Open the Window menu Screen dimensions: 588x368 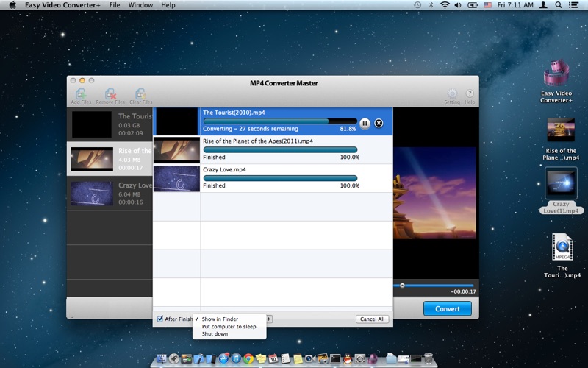pos(140,5)
